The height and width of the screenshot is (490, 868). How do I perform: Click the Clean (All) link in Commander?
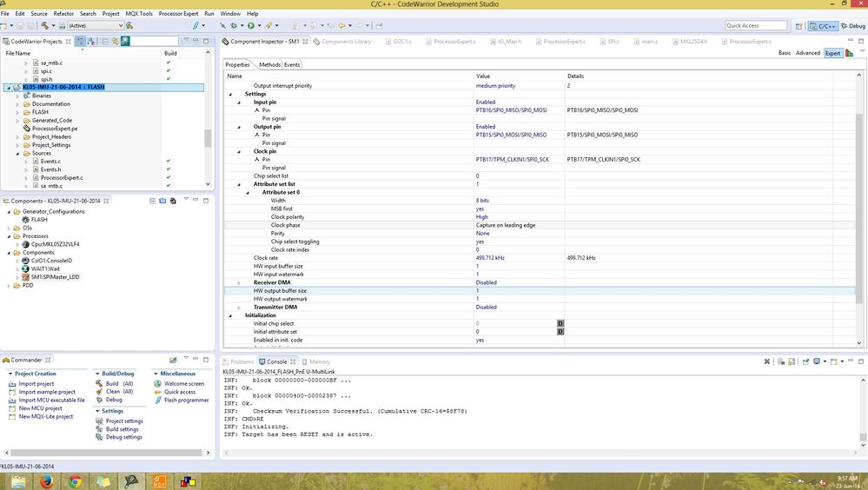pyautogui.click(x=119, y=392)
